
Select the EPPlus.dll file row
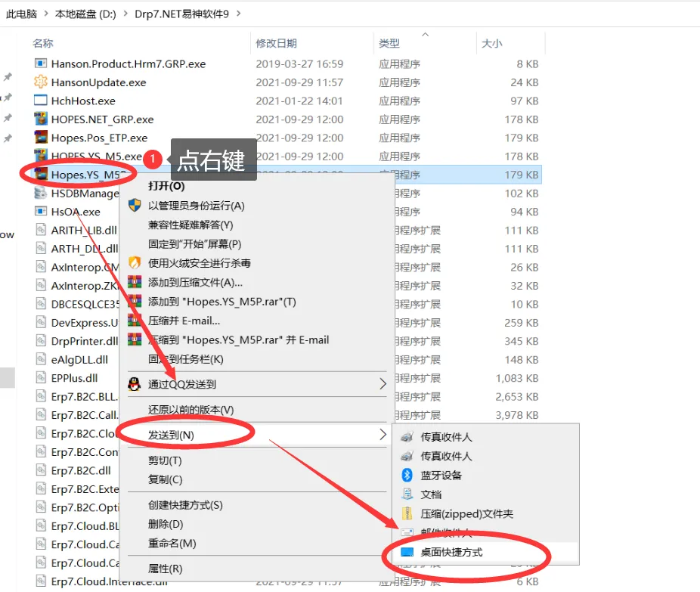74,378
